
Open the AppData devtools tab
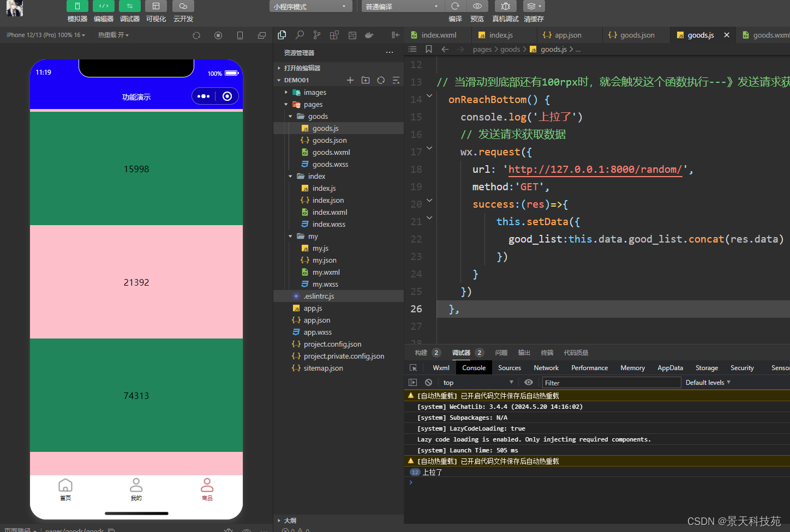pos(670,368)
